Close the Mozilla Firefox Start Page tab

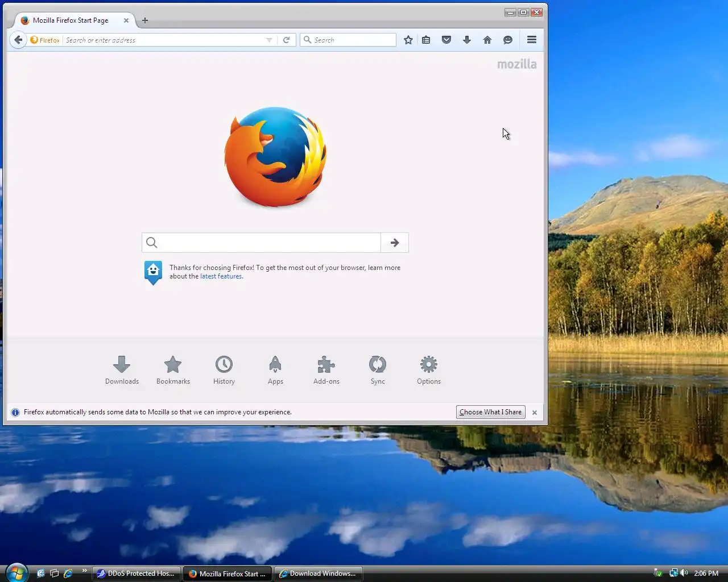(x=126, y=20)
